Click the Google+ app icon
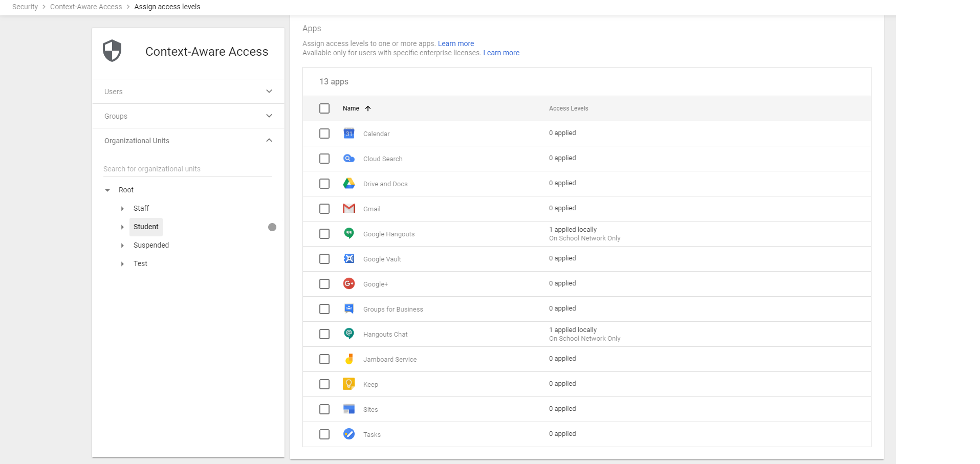Image resolution: width=980 pixels, height=464 pixels. tap(349, 284)
